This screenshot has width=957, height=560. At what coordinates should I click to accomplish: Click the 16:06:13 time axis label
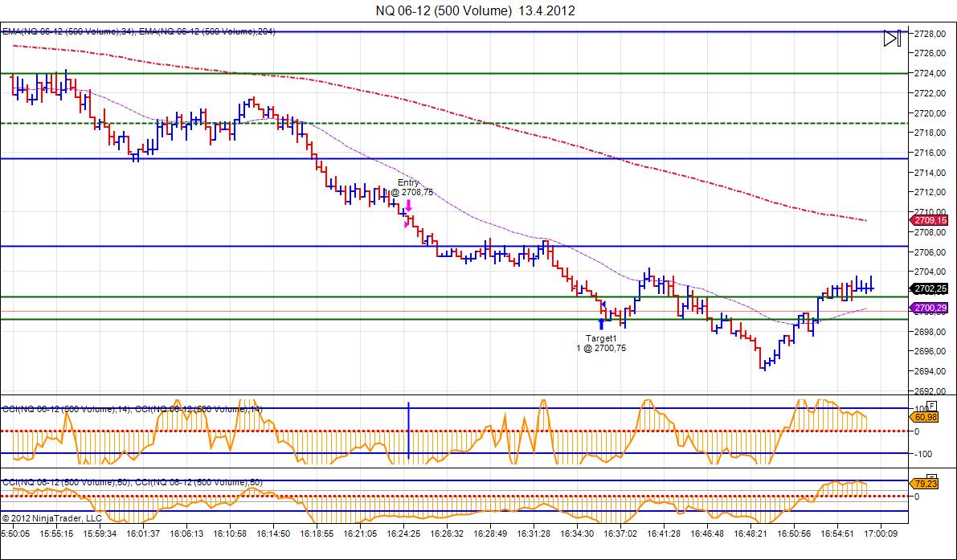(x=186, y=533)
